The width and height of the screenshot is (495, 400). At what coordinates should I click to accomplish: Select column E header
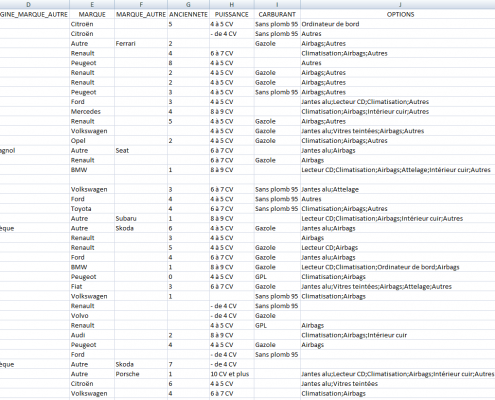92,4
